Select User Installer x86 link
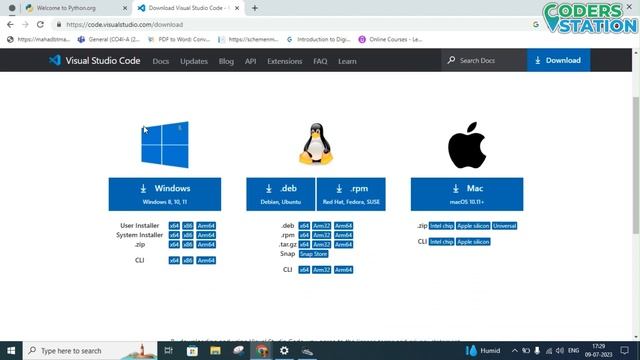Screen dimensions: 640x360 pos(188,226)
